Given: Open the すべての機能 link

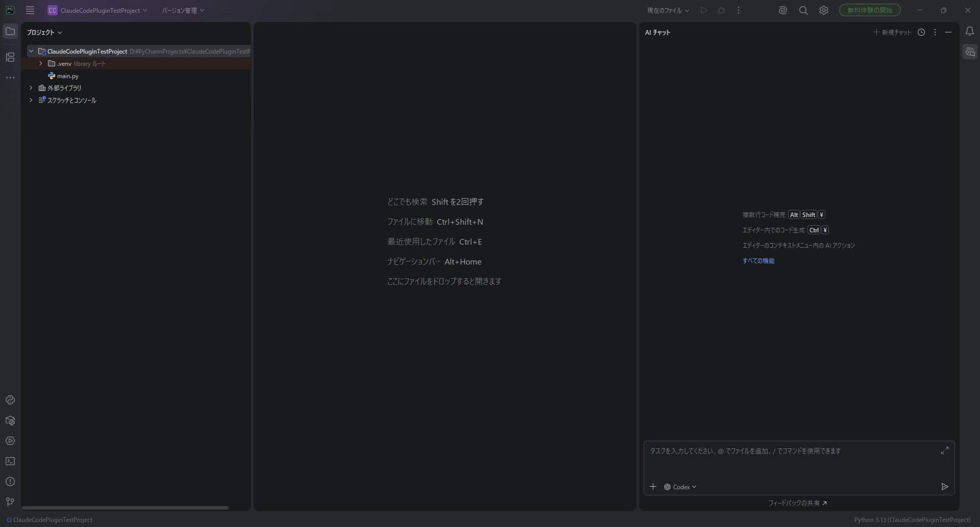Looking at the screenshot, I should coord(758,261).
